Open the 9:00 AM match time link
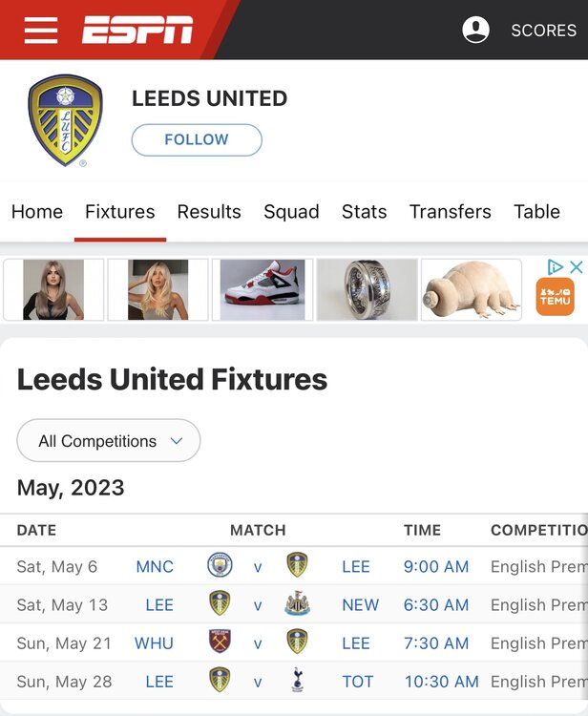Image resolution: width=588 pixels, height=716 pixels. point(436,566)
